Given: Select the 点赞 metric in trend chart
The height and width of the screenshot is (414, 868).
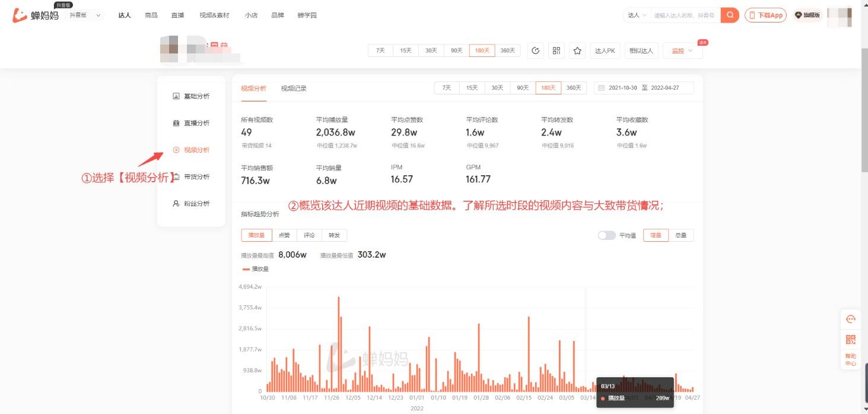Looking at the screenshot, I should tap(283, 235).
